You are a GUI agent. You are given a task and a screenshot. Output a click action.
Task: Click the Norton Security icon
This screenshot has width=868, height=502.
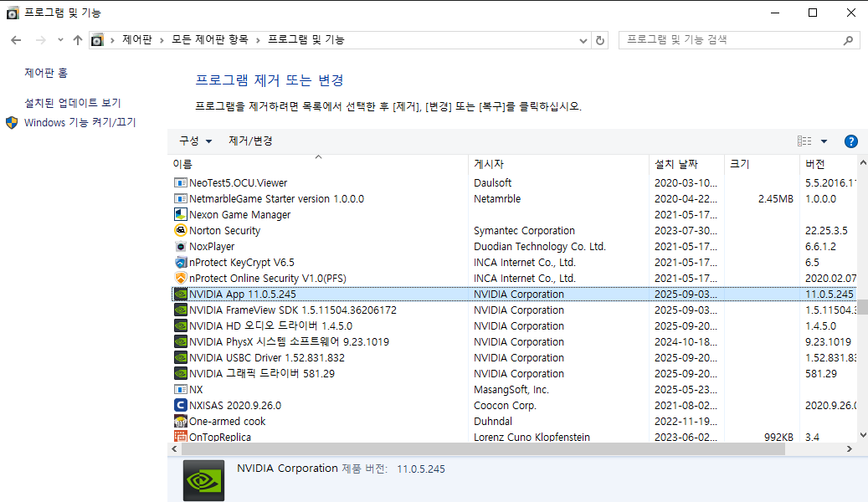pyautogui.click(x=180, y=230)
